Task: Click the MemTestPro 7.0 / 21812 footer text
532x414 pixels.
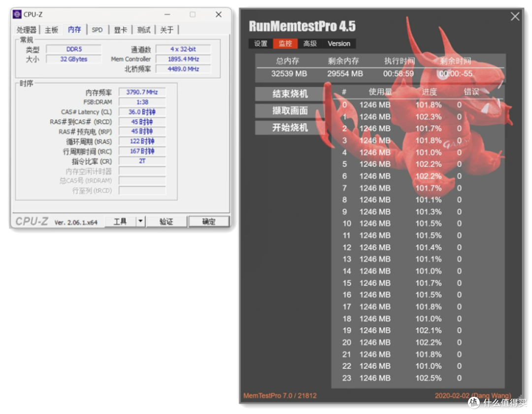Action: click(x=280, y=396)
